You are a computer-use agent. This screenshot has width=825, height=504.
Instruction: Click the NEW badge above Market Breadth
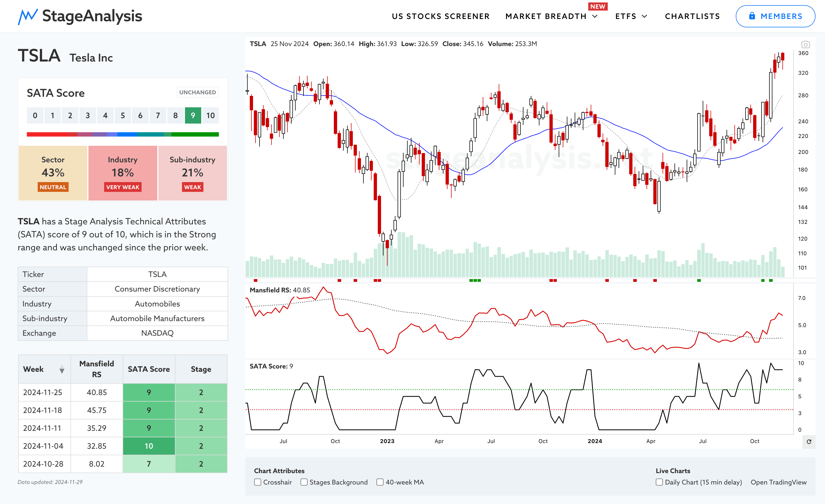598,6
